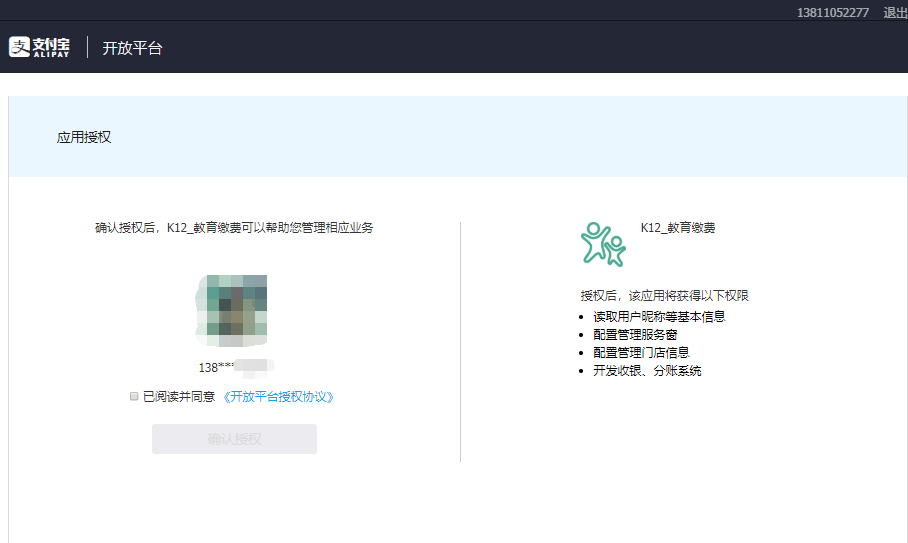Click the Alipay logo in header
908x543 pixels.
39,47
